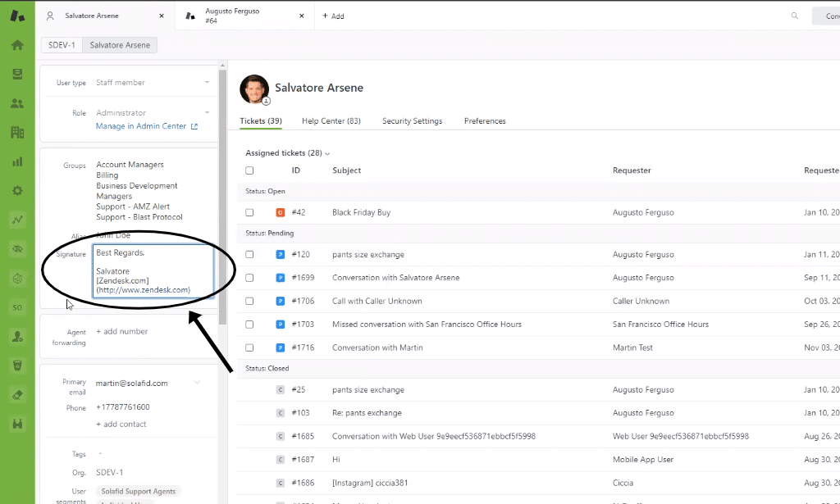Screen dimensions: 840x504
Task: Switch to the Security Settings tab
Action: [412, 121]
